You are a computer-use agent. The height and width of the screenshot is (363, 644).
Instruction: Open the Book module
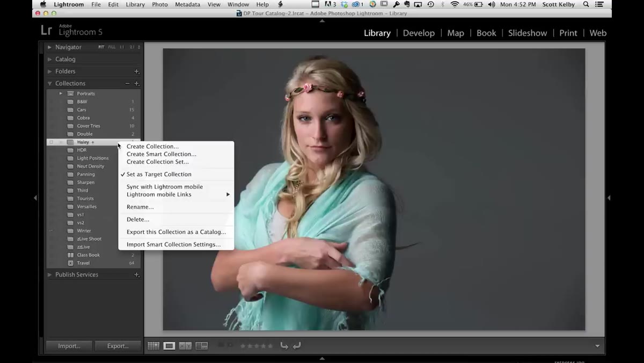click(486, 33)
